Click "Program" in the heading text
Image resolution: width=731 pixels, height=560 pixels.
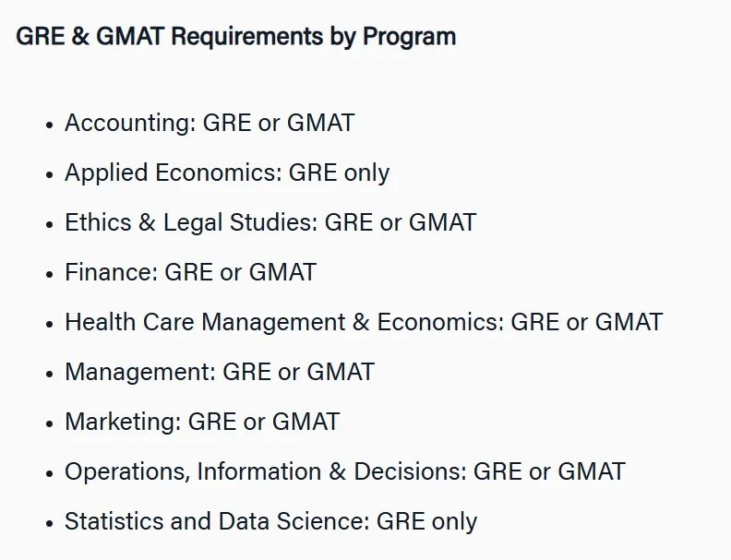click(x=409, y=37)
